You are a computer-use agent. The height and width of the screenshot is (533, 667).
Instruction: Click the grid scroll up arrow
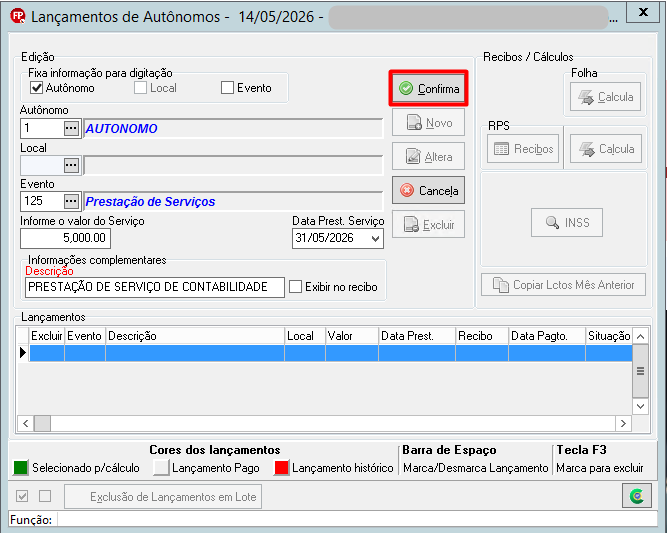point(640,336)
